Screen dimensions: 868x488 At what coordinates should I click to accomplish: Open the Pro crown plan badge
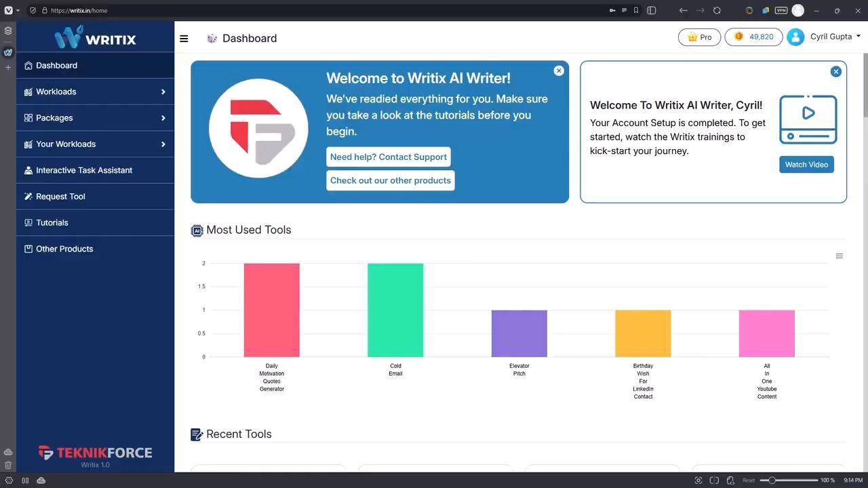[699, 37]
